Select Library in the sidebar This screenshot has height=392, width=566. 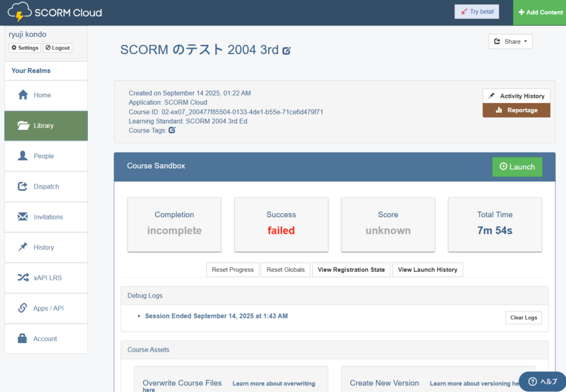[x=46, y=126]
